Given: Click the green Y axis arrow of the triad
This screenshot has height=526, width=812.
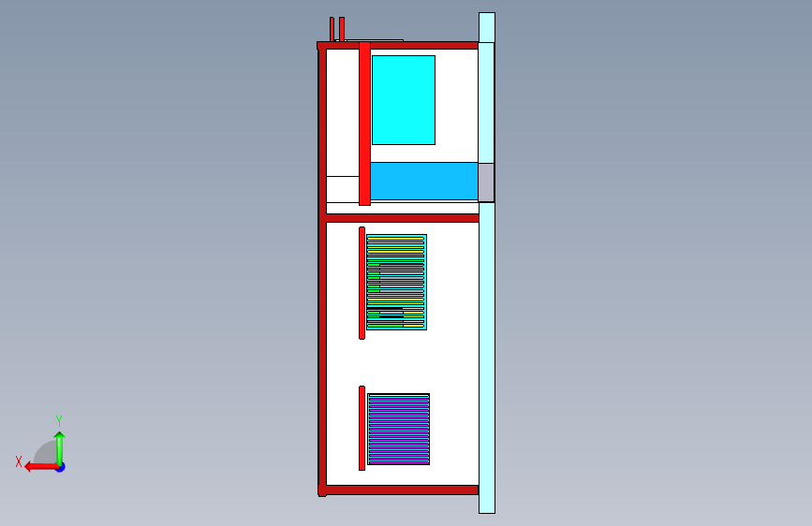Looking at the screenshot, I should pyautogui.click(x=60, y=448).
